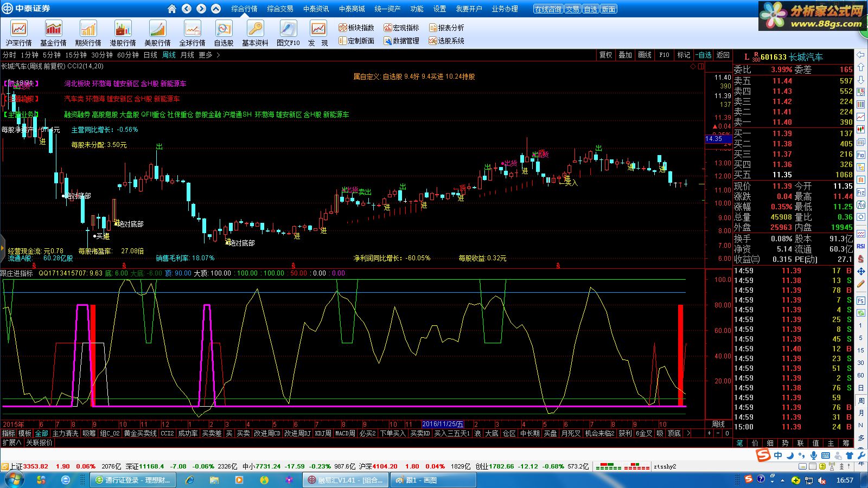Open 数据管理 data management
The width and height of the screenshot is (868, 488).
pos(401,41)
